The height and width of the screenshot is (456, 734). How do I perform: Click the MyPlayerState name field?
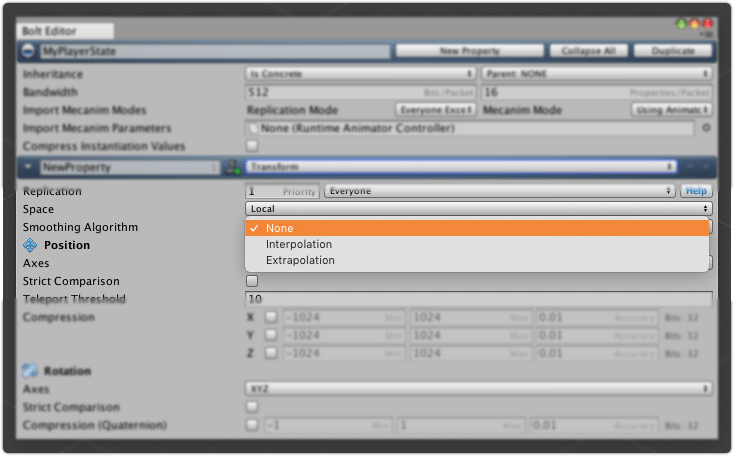(215, 51)
